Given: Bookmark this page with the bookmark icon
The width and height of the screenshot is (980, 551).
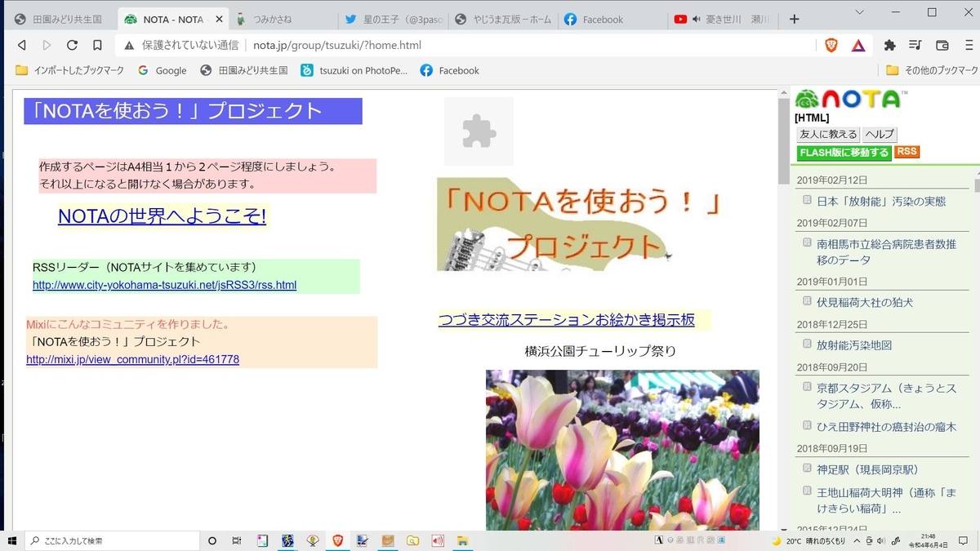Looking at the screenshot, I should pos(97,46).
